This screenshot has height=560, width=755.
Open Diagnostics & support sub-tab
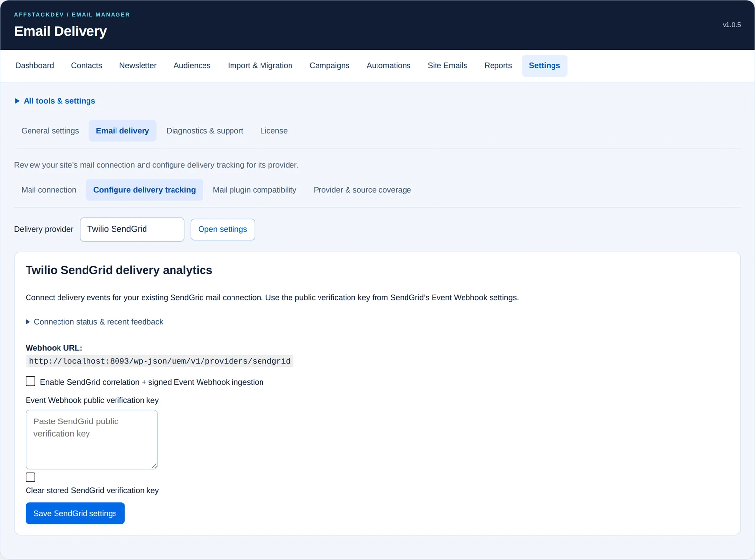[205, 131]
